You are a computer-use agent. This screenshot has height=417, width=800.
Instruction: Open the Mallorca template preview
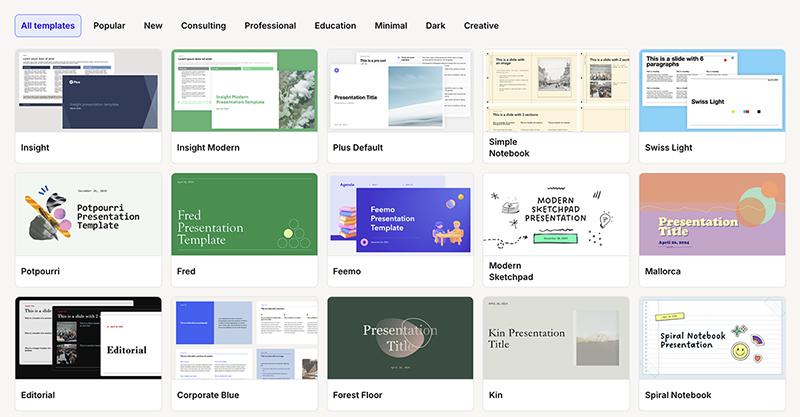[x=712, y=214]
